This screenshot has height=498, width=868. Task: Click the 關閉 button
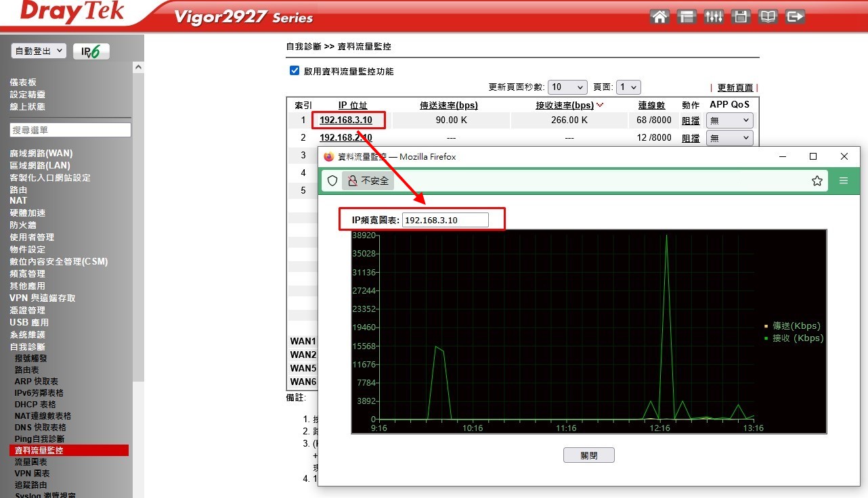click(x=588, y=455)
